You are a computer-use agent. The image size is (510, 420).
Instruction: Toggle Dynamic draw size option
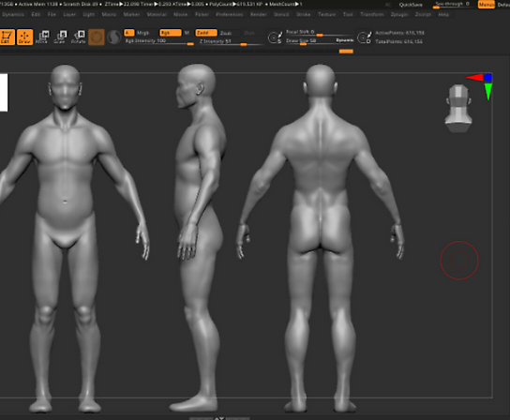(x=344, y=40)
